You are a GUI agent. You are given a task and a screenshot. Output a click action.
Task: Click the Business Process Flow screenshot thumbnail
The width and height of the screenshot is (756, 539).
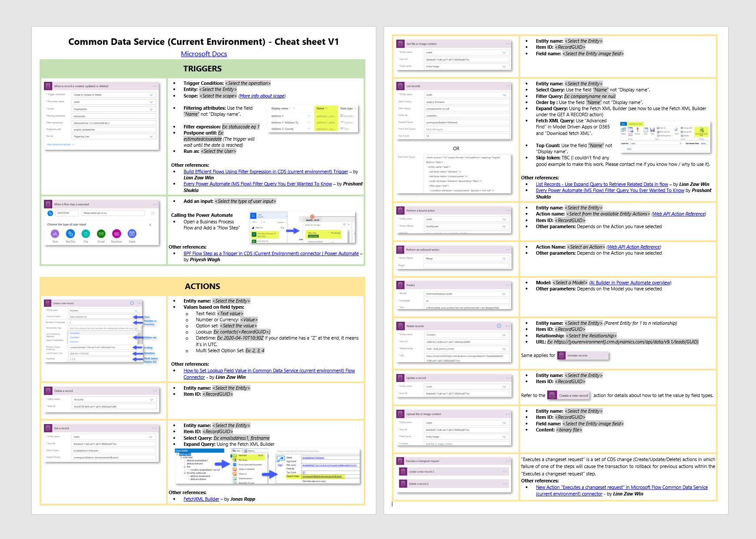(x=303, y=227)
